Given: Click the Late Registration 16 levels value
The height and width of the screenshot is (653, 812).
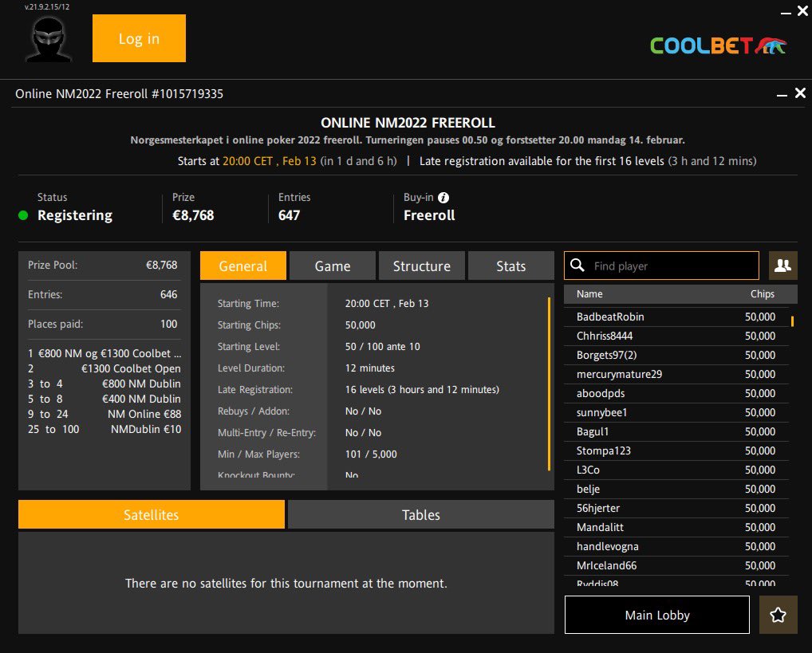Looking at the screenshot, I should coord(422,389).
